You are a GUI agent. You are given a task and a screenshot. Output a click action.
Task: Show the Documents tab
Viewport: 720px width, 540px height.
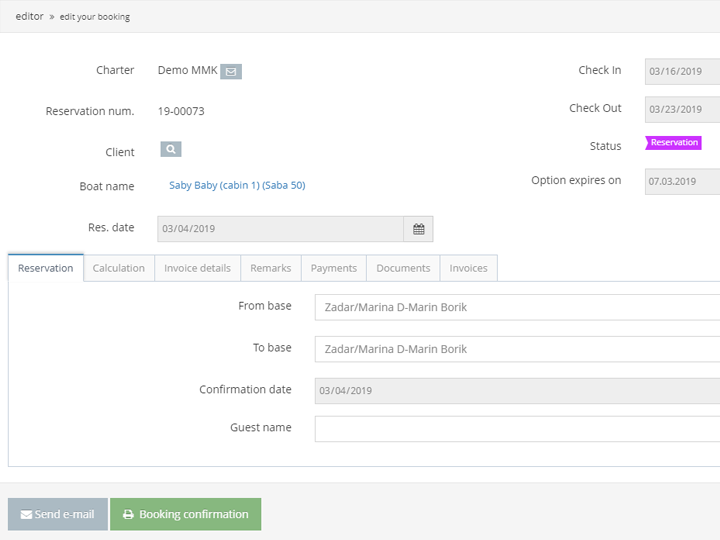(403, 268)
